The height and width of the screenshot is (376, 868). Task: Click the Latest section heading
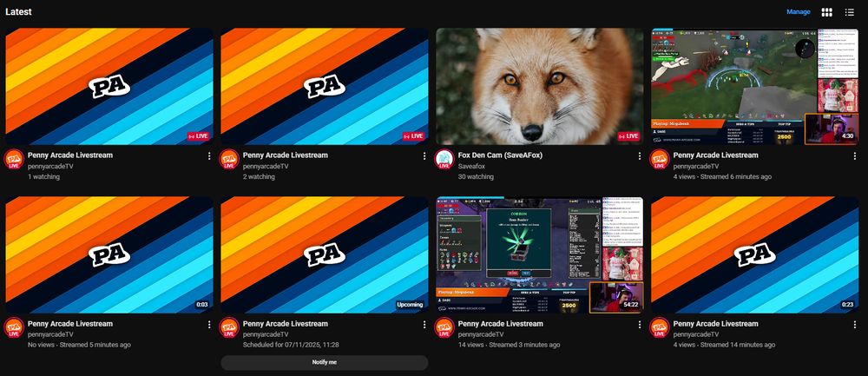pos(18,11)
